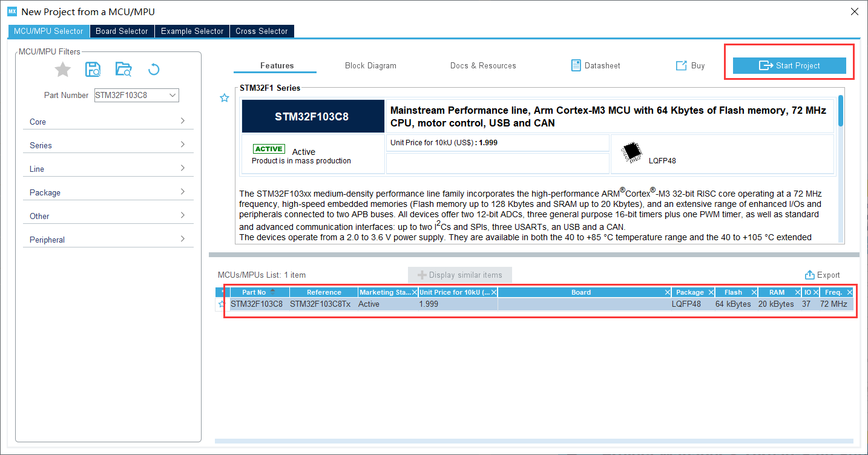Remove the Flash column
Image resolution: width=868 pixels, height=455 pixels.
754,292
